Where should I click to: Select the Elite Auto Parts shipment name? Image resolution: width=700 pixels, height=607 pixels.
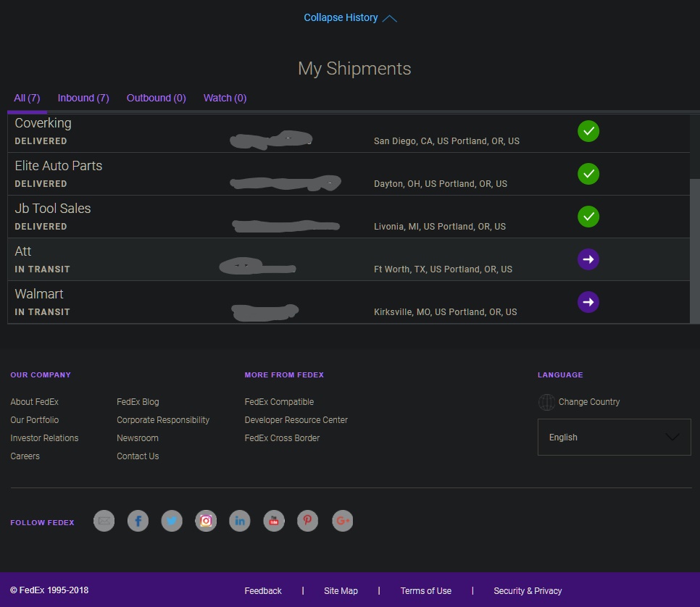point(59,166)
